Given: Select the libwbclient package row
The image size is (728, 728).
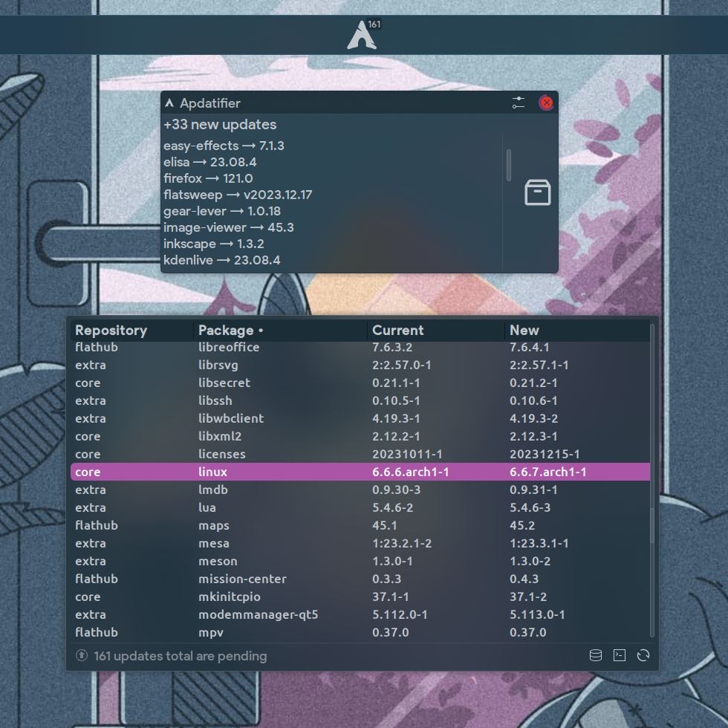Looking at the screenshot, I should 360,418.
